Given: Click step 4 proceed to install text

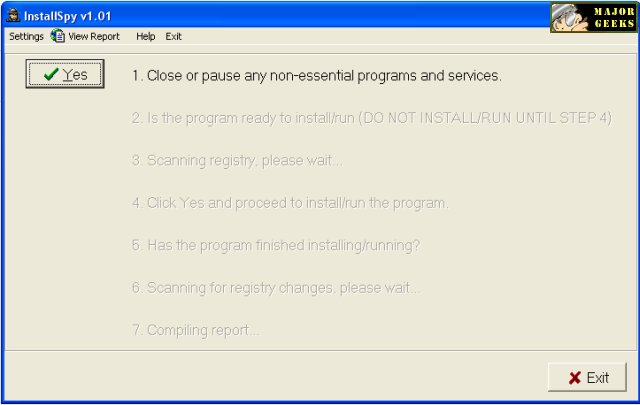Looking at the screenshot, I should pos(290,203).
